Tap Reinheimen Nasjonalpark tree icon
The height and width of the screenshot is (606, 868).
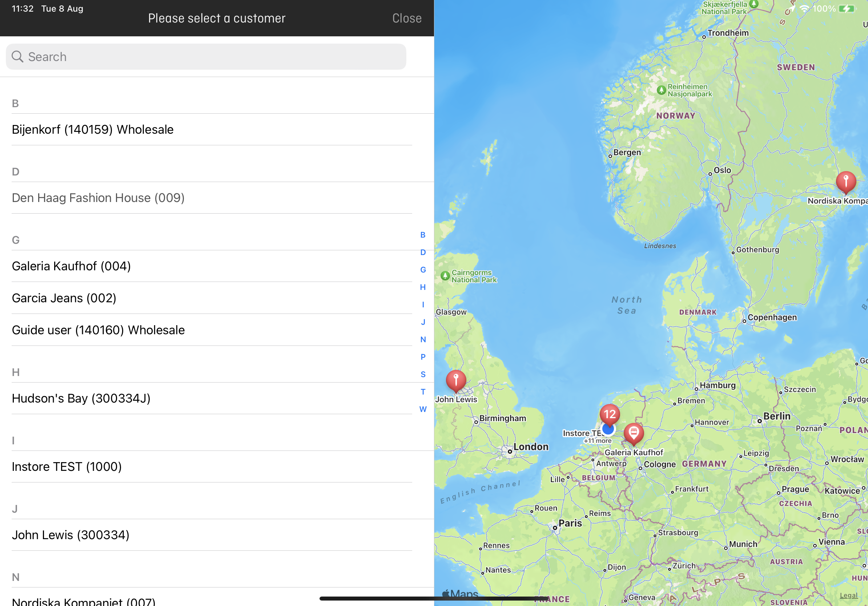click(x=661, y=90)
